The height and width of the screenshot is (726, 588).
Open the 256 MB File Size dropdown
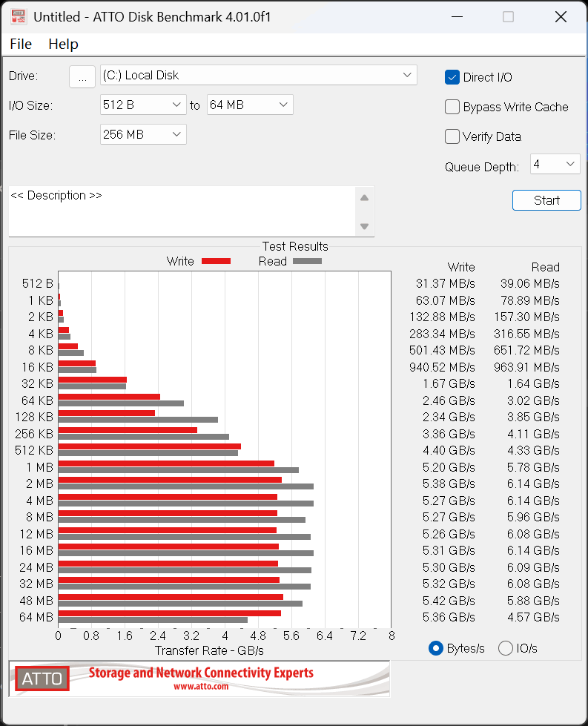[x=143, y=134]
